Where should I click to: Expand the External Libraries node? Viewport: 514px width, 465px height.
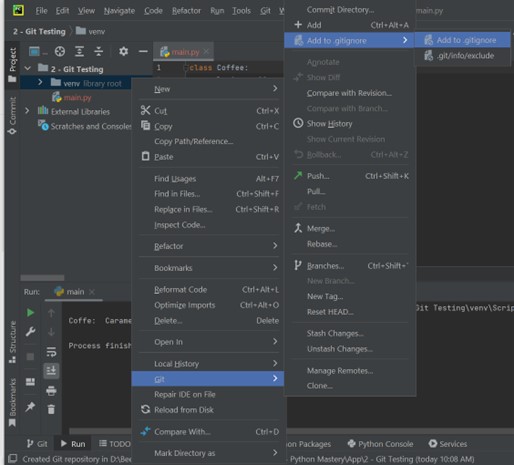pyautogui.click(x=27, y=111)
